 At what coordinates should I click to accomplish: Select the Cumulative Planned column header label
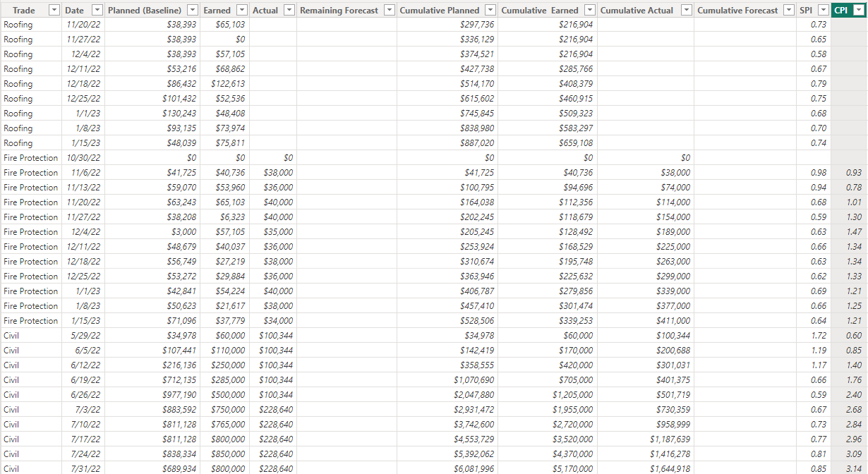(x=440, y=11)
